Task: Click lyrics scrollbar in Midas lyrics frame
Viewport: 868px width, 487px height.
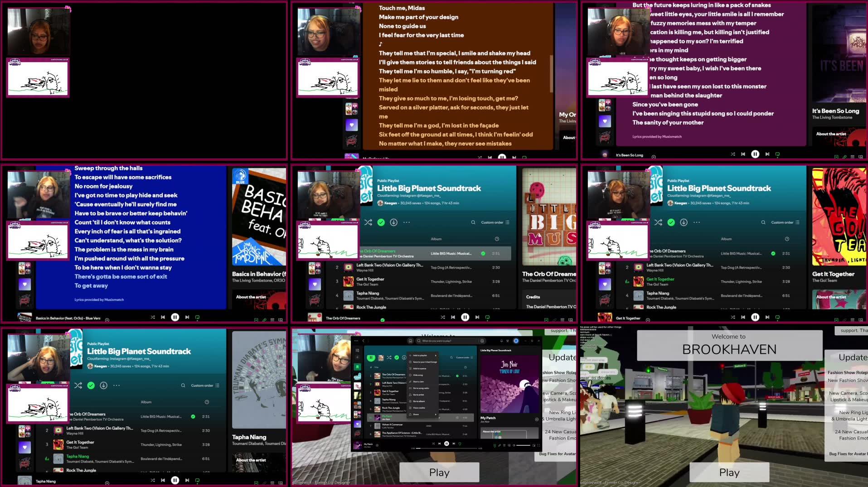Action: [551, 73]
